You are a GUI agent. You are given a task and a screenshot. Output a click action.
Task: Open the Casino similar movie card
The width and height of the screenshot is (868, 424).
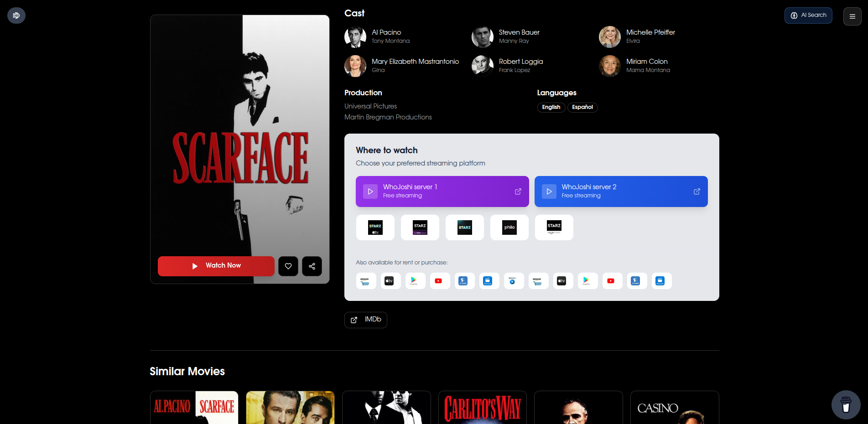click(675, 407)
